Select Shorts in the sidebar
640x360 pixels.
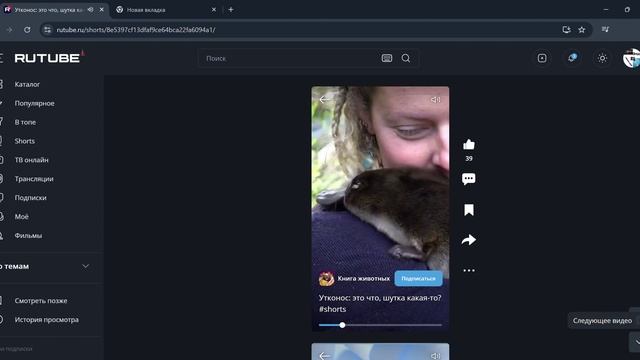[24, 141]
